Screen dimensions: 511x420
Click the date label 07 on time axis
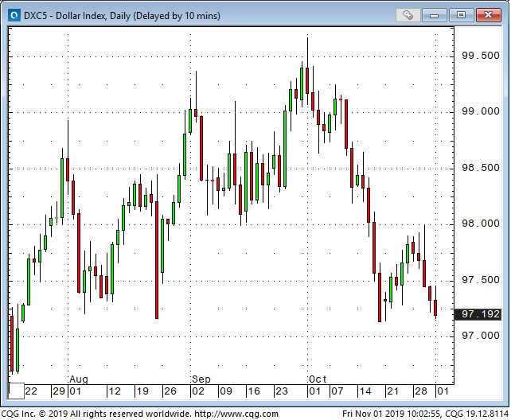[x=337, y=391]
